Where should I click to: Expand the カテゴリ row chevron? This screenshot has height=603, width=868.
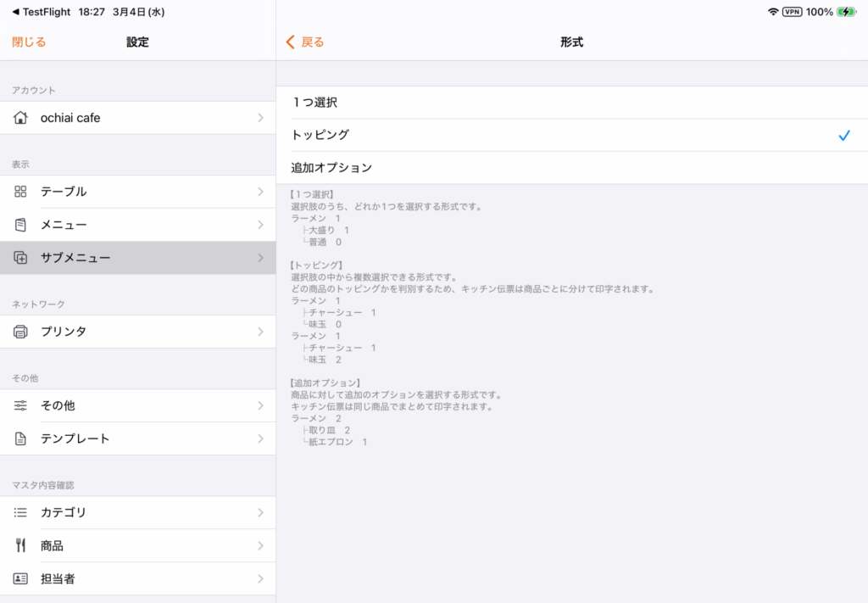tap(260, 512)
